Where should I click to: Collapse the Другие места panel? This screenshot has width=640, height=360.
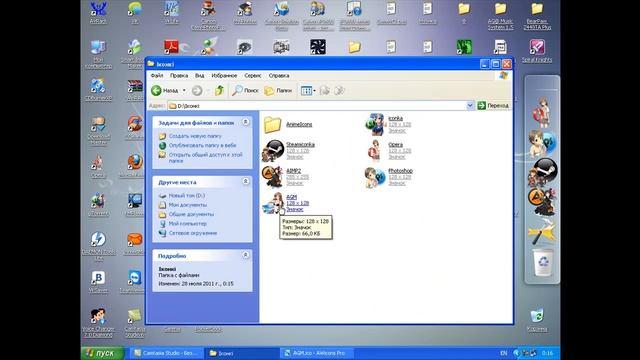click(x=245, y=181)
